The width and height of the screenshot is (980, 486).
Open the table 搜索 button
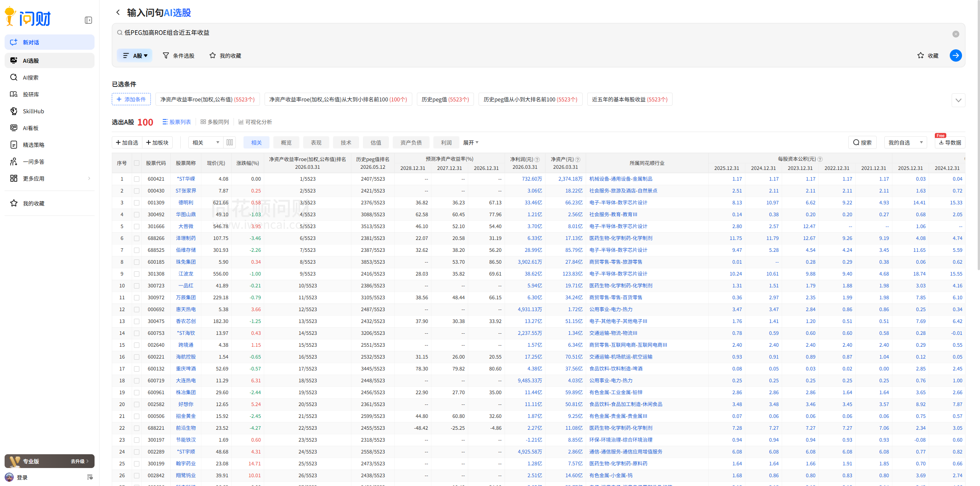(862, 142)
